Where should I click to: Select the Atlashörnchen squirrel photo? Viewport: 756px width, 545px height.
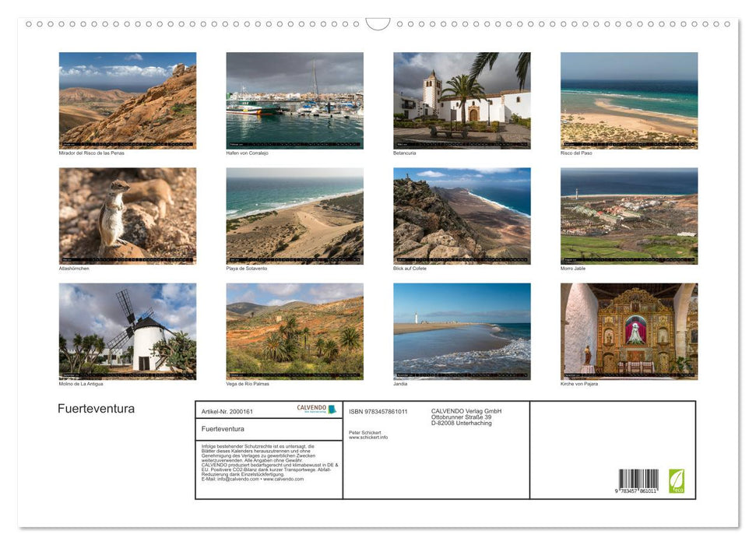coord(127,216)
